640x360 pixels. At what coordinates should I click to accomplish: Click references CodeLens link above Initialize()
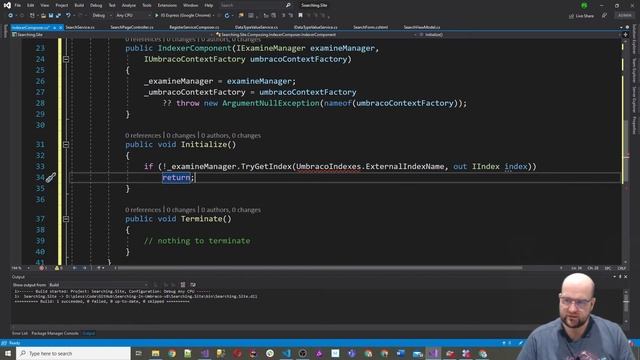click(x=143, y=136)
